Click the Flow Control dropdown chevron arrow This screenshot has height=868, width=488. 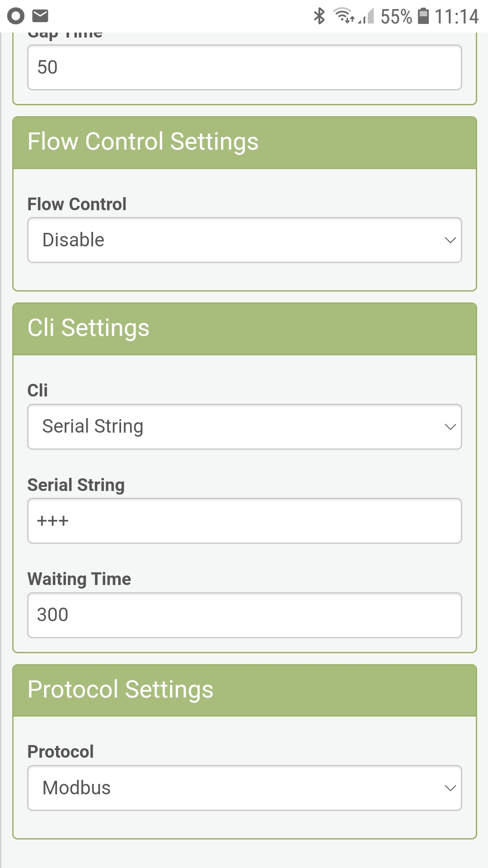click(x=450, y=240)
